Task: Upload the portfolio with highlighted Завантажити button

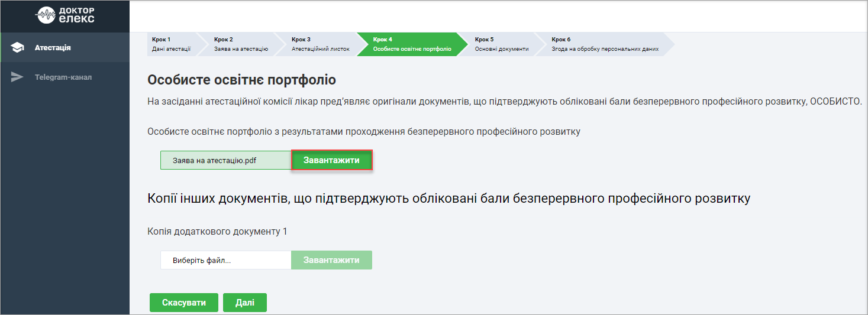Action: (331, 160)
